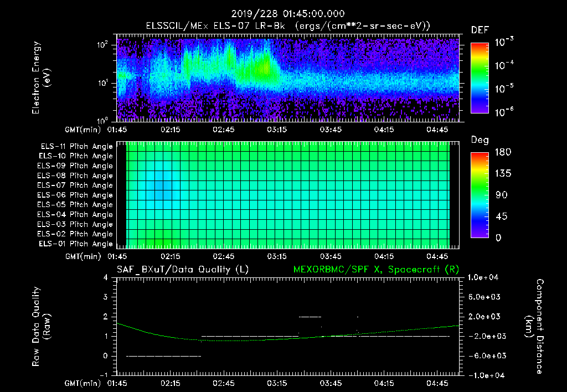Click the 2.0e+03 right axis tick label

click(484, 316)
